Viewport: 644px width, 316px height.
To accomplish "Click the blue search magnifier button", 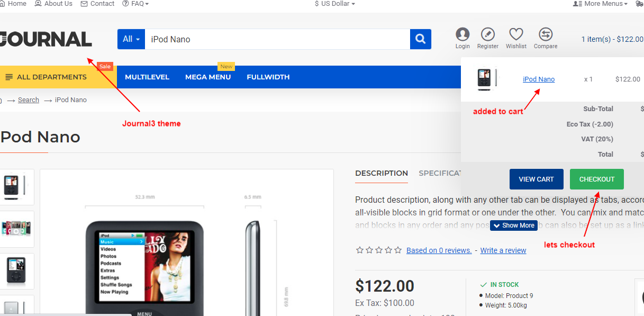I will click(421, 39).
